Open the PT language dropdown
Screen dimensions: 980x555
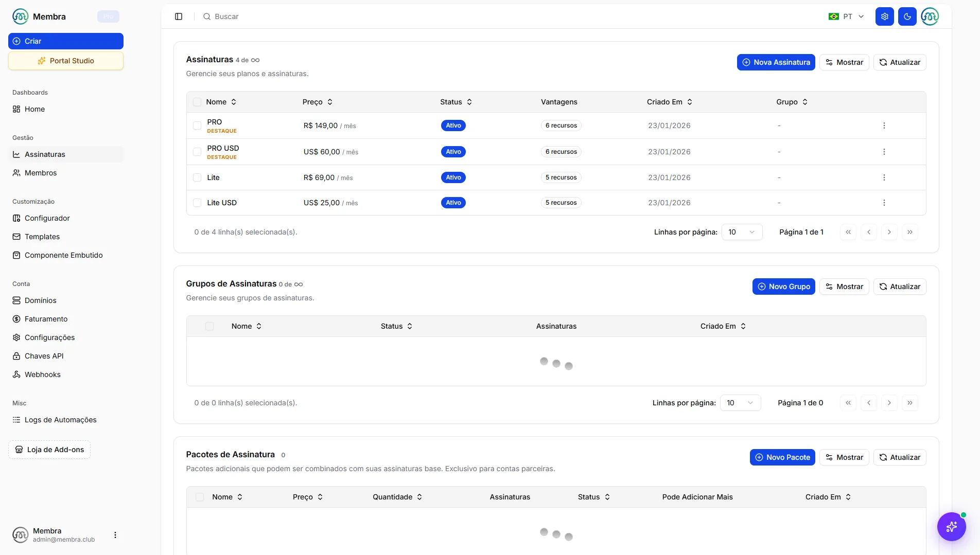847,16
